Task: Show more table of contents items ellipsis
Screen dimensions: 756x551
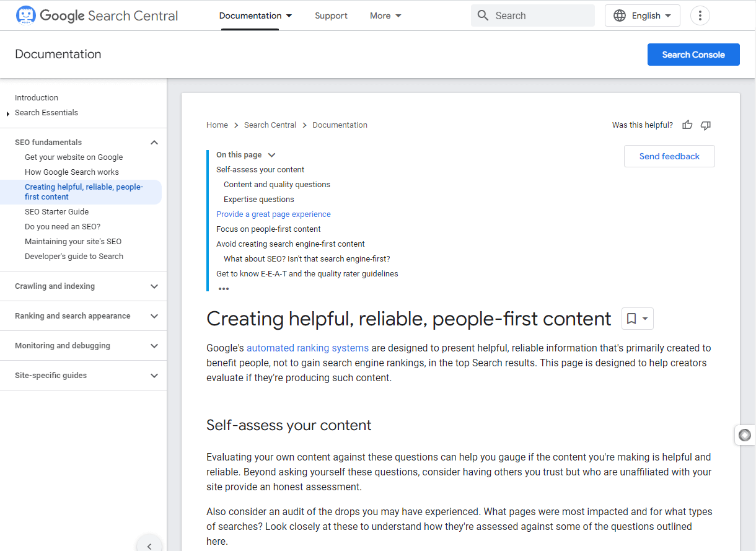Action: 224,289
